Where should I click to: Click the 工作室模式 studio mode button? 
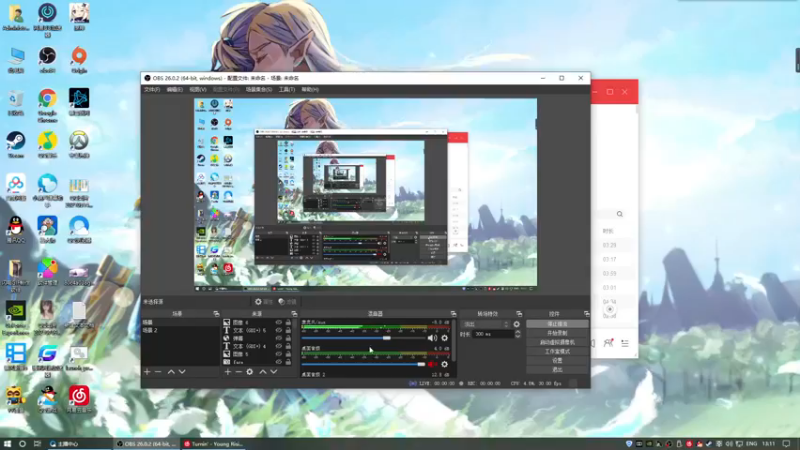557,352
